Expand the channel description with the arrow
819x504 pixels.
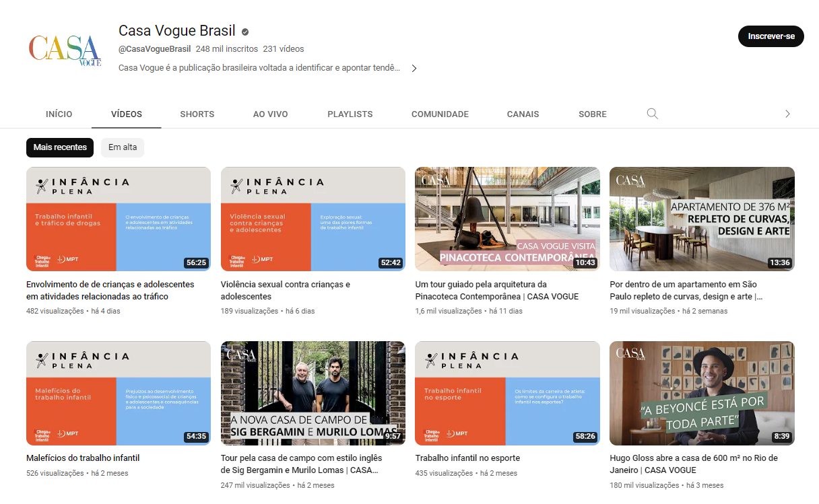(414, 68)
